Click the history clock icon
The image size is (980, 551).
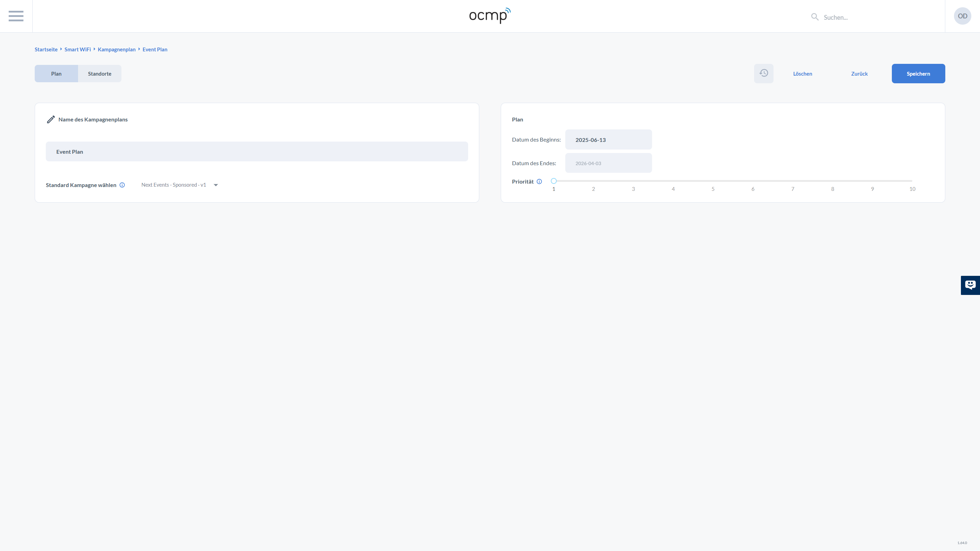point(763,74)
